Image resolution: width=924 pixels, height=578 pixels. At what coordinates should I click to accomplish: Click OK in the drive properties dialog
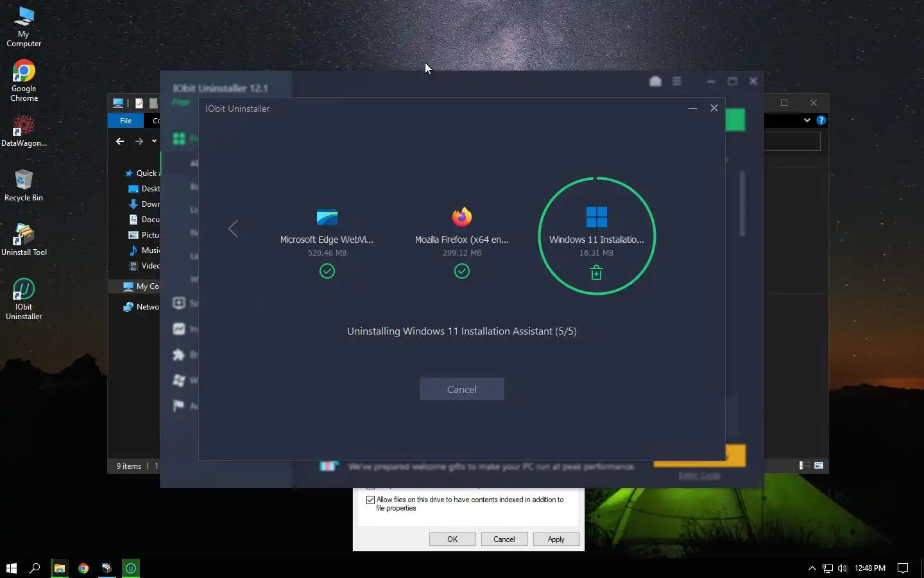click(452, 539)
